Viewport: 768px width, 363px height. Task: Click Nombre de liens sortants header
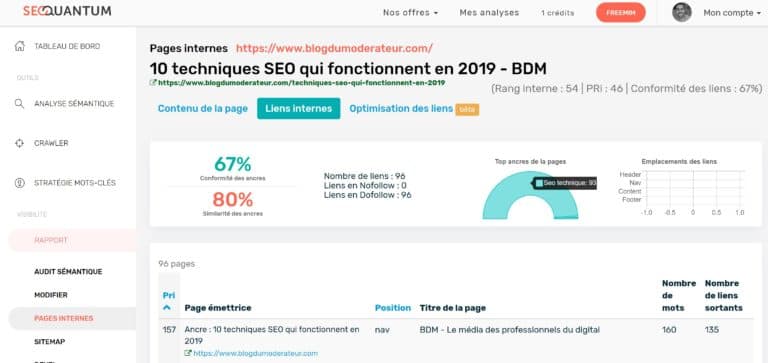724,295
